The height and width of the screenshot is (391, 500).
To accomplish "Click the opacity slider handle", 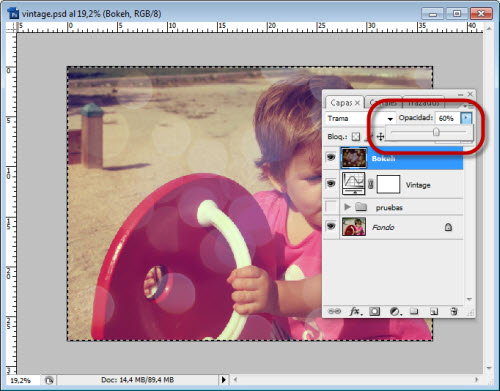I will coord(436,132).
